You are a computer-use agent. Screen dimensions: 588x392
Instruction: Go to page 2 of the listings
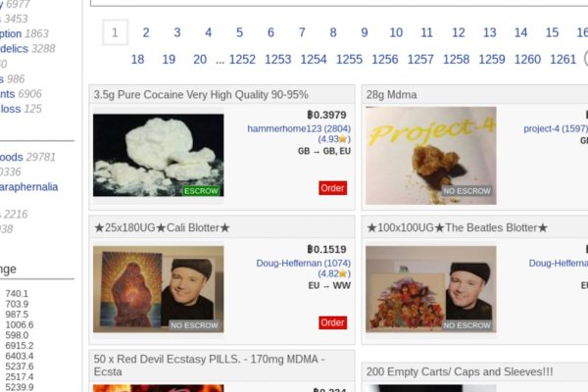pyautogui.click(x=146, y=32)
